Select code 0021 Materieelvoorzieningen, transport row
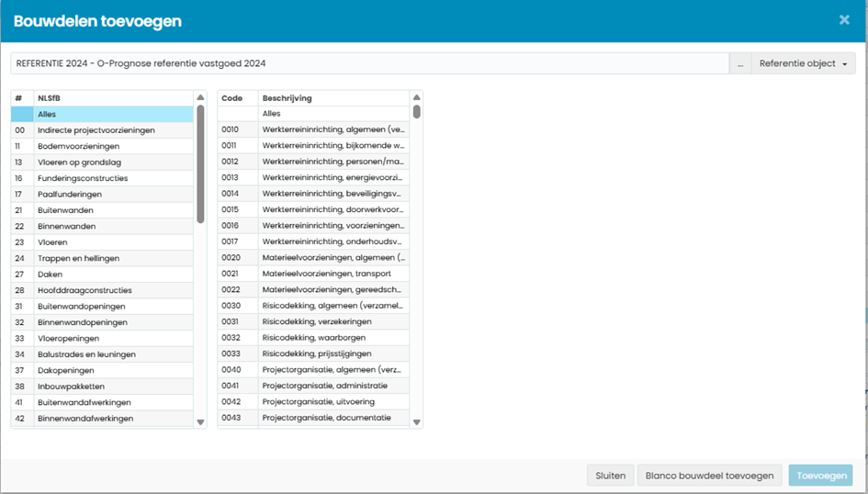Image resolution: width=868 pixels, height=494 pixels. pos(313,274)
